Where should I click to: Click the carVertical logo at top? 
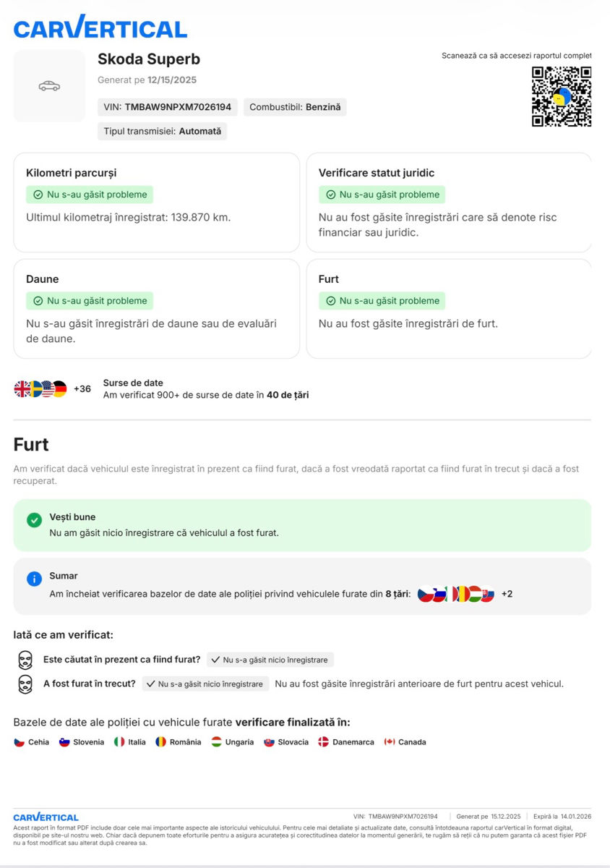pyautogui.click(x=100, y=27)
